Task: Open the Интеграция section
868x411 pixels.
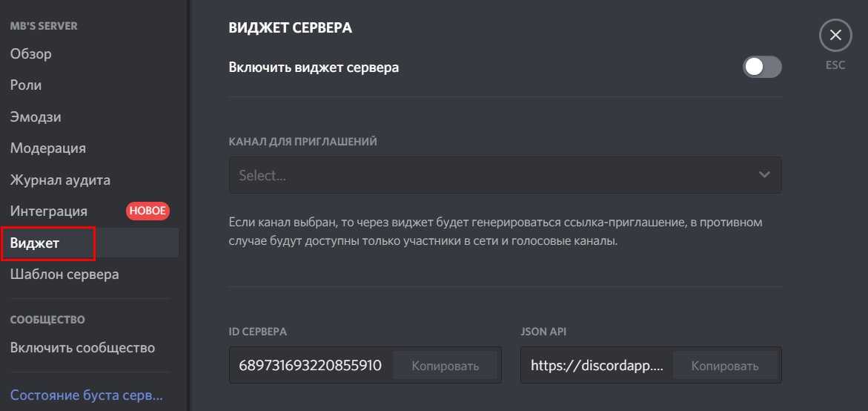Action: (x=49, y=211)
